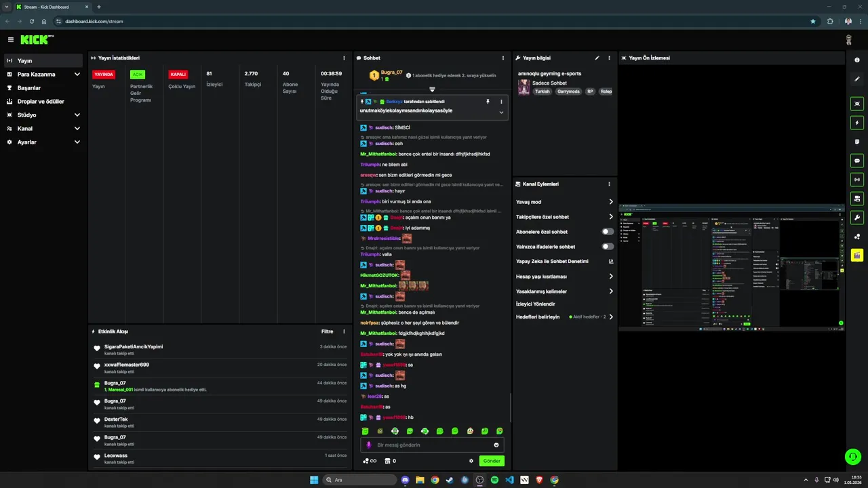Screen dimensions: 868x488
Task: Open the broadcast signal icon in right sidebar
Action: point(857,180)
